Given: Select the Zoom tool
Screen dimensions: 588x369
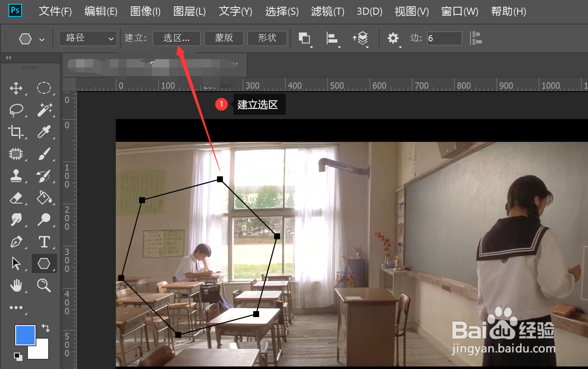Looking at the screenshot, I should tap(44, 286).
